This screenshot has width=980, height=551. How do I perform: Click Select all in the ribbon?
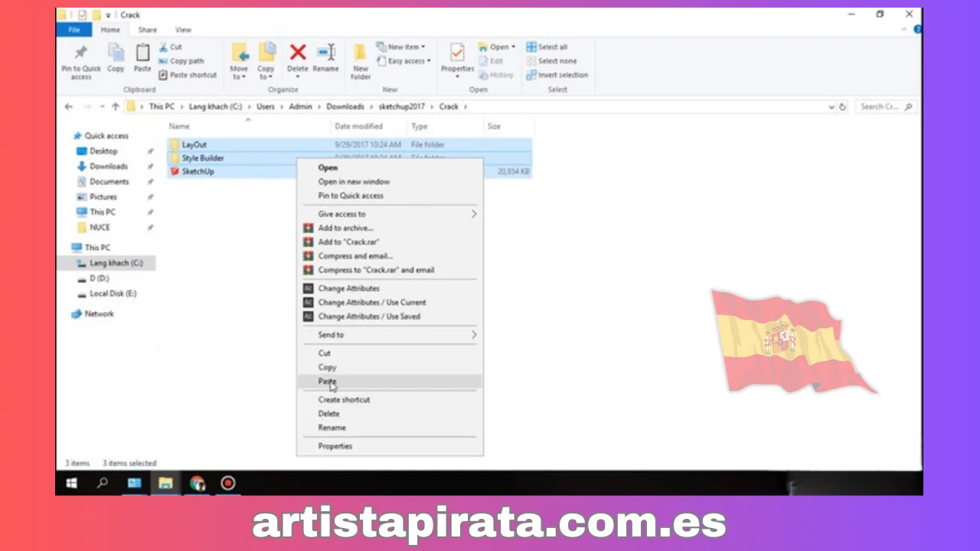547,47
